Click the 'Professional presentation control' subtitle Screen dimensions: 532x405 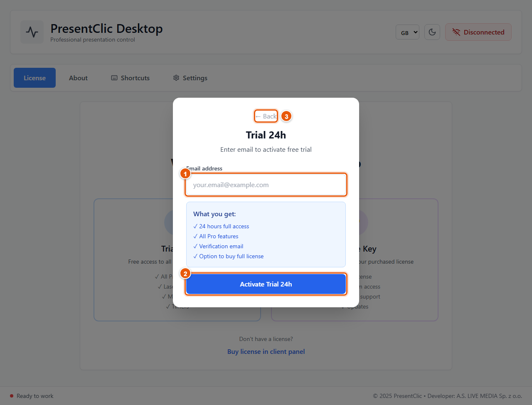coord(93,40)
